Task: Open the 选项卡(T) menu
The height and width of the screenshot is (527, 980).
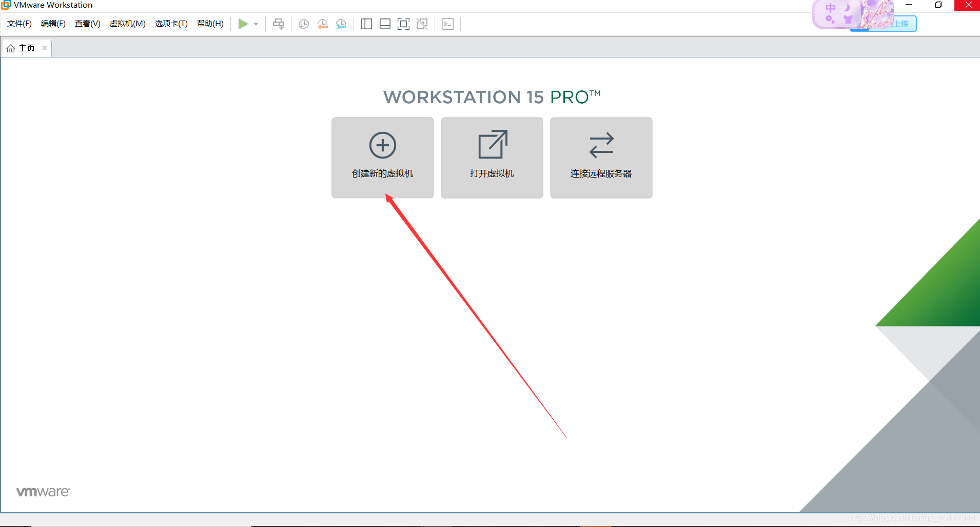Action: coord(171,24)
